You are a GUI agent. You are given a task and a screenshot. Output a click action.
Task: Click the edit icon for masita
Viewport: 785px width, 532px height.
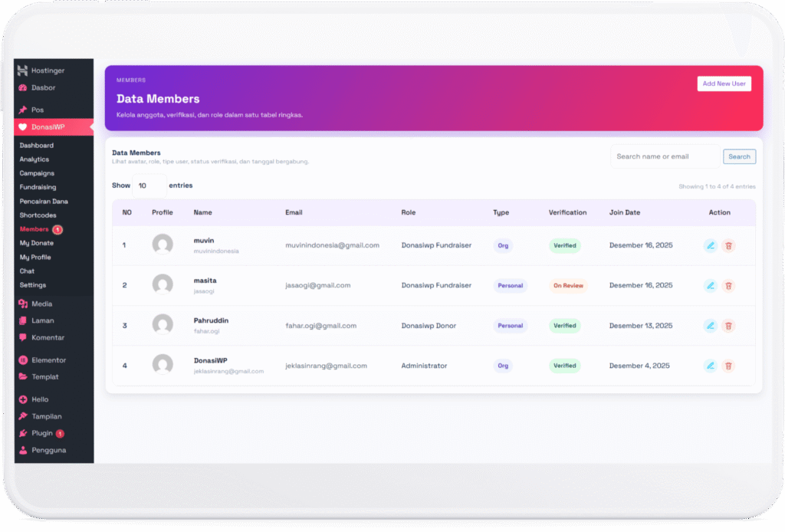(x=710, y=286)
